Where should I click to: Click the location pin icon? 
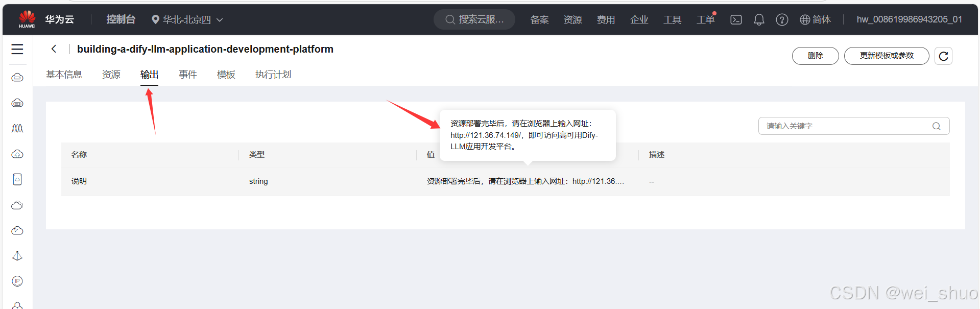[x=155, y=19]
